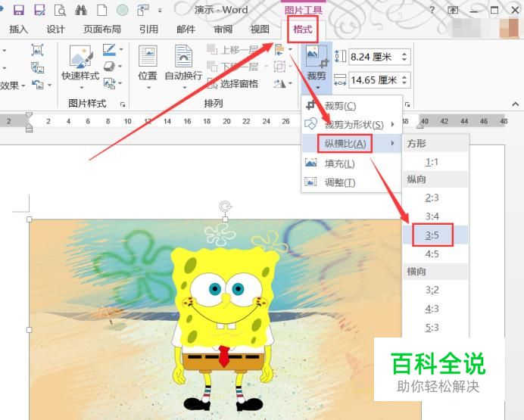
Task: Open the 效果 artistic effects dropdown
Action: pos(12,86)
